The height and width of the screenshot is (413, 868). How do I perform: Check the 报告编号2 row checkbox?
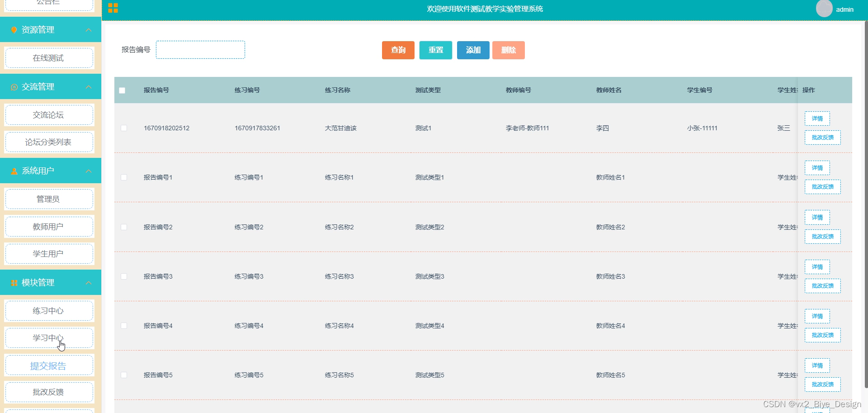[124, 227]
